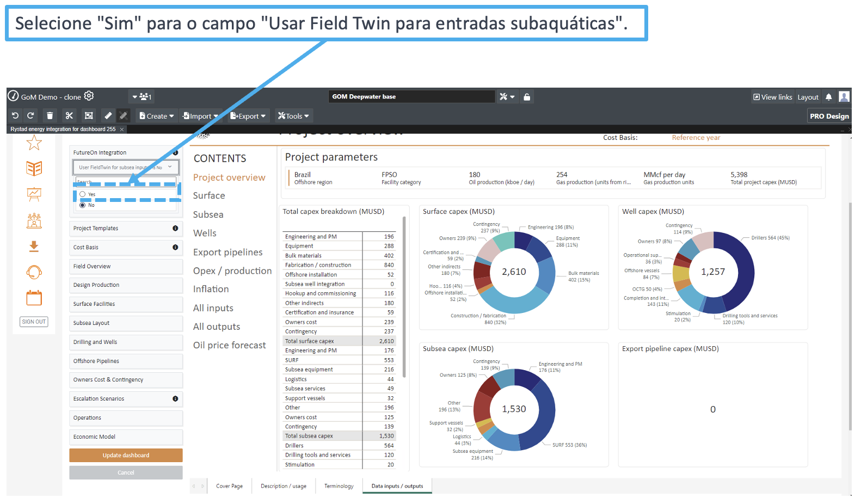Expand the Subsea Layout section
The height and width of the screenshot is (504, 861).
coord(126,323)
